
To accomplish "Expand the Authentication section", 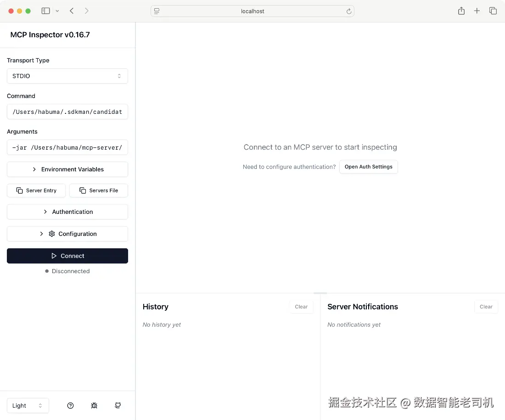I will [67, 212].
